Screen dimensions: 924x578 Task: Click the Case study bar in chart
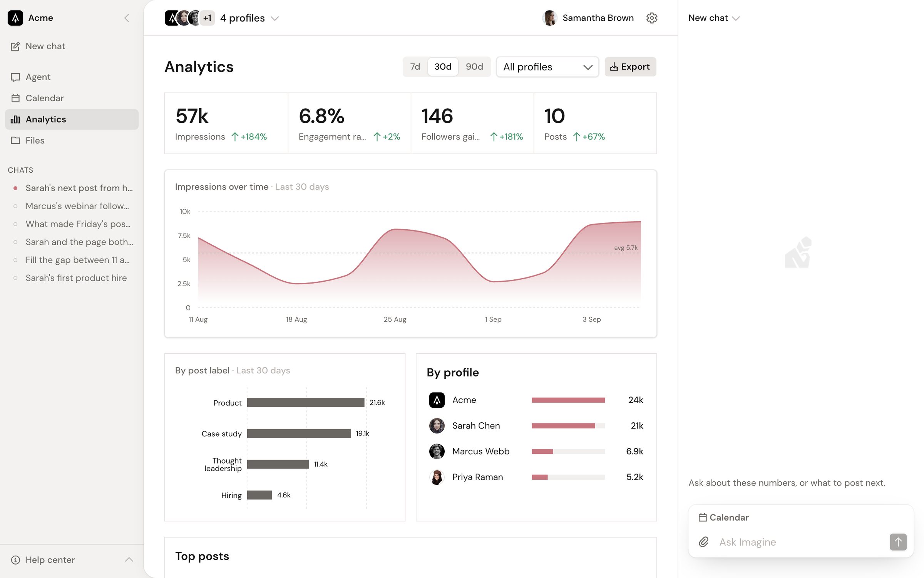click(299, 433)
